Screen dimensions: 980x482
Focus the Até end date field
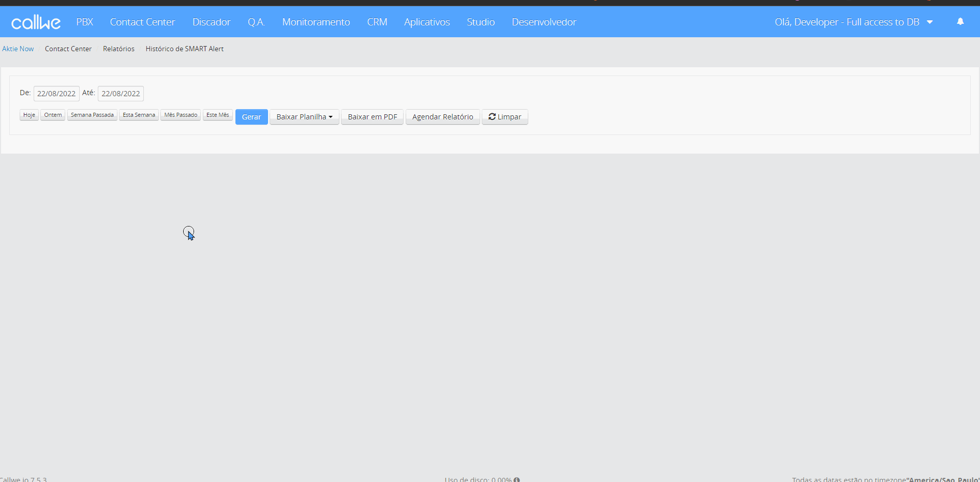point(121,94)
